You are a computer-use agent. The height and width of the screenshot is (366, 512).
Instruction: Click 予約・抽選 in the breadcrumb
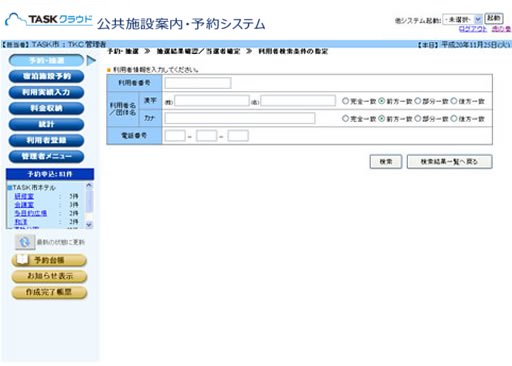pyautogui.click(x=123, y=51)
